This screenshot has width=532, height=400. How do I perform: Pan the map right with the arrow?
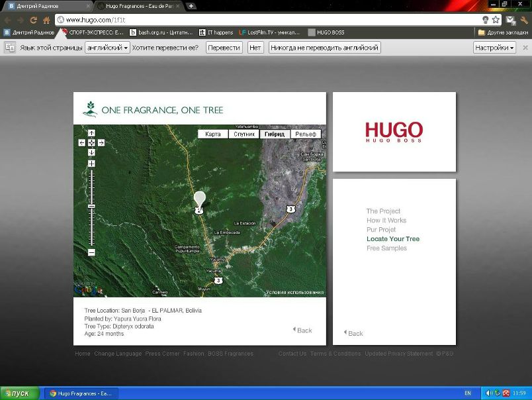(x=101, y=142)
